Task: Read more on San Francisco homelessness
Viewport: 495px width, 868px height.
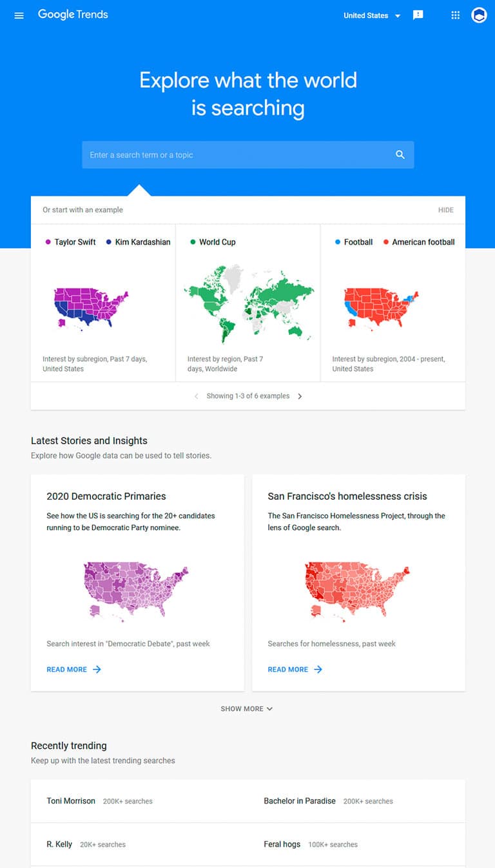Action: [287, 670]
